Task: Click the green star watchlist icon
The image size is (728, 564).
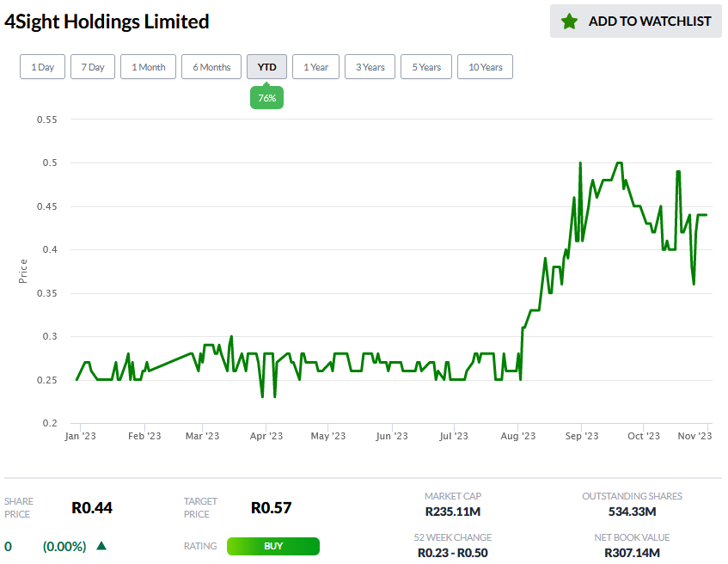Action: point(569,21)
